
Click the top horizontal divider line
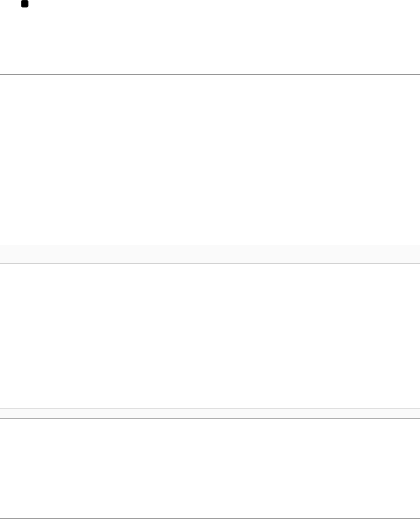tap(210, 74)
